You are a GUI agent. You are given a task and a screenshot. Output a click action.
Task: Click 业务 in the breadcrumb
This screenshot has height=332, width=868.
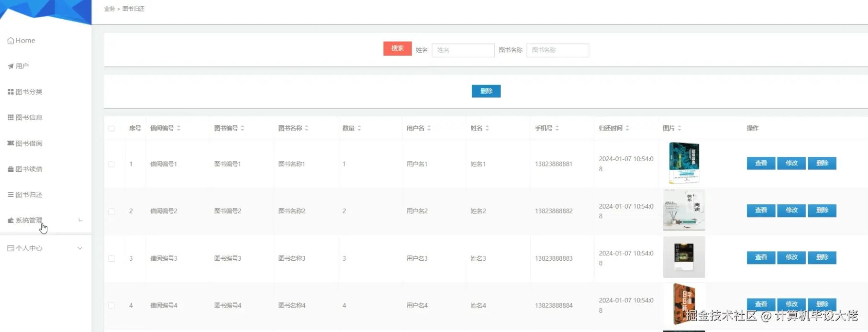click(110, 9)
